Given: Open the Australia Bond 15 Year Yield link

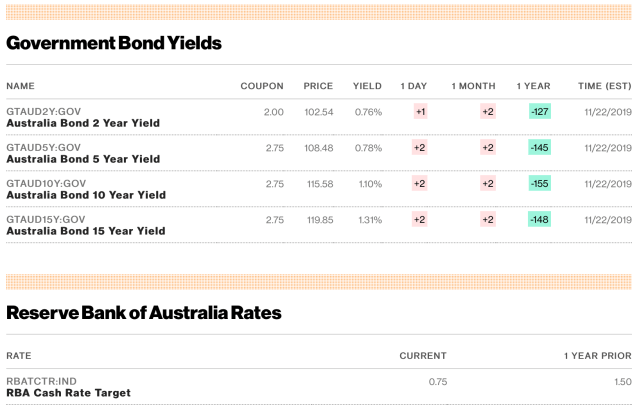Looking at the screenshot, I should pyautogui.click(x=85, y=231).
